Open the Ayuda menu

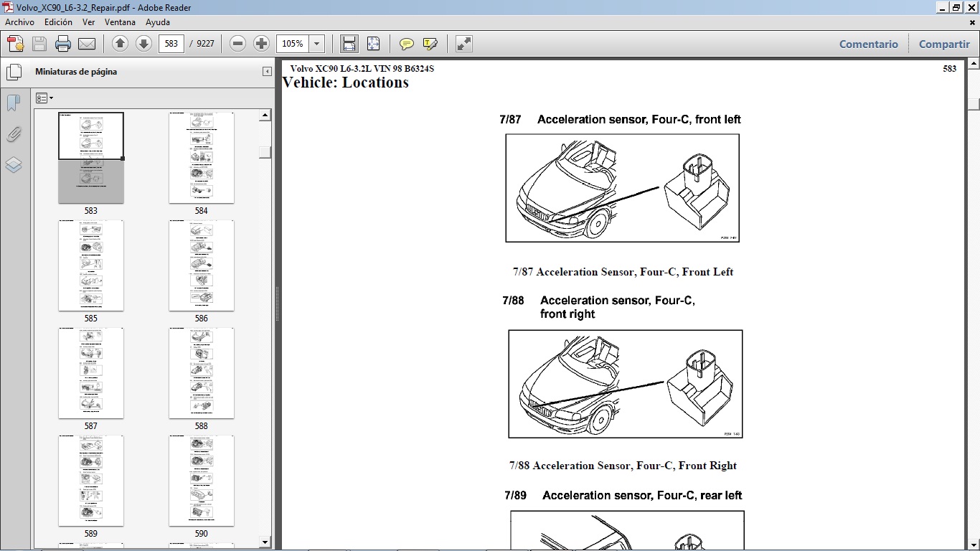[x=158, y=22]
